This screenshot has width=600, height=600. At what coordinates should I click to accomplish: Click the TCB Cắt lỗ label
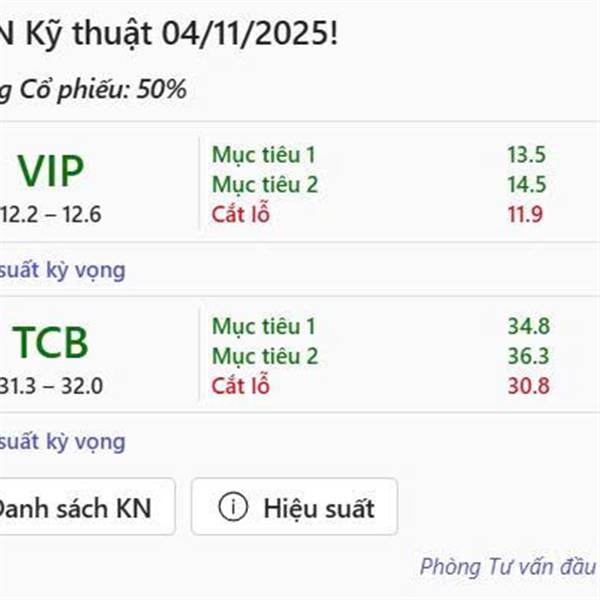(241, 385)
